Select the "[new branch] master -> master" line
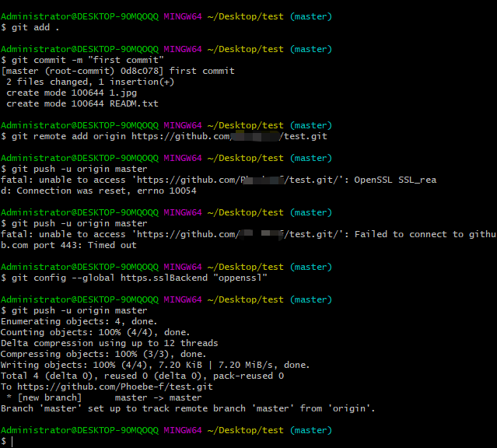This screenshot has width=497, height=448. pos(104,397)
